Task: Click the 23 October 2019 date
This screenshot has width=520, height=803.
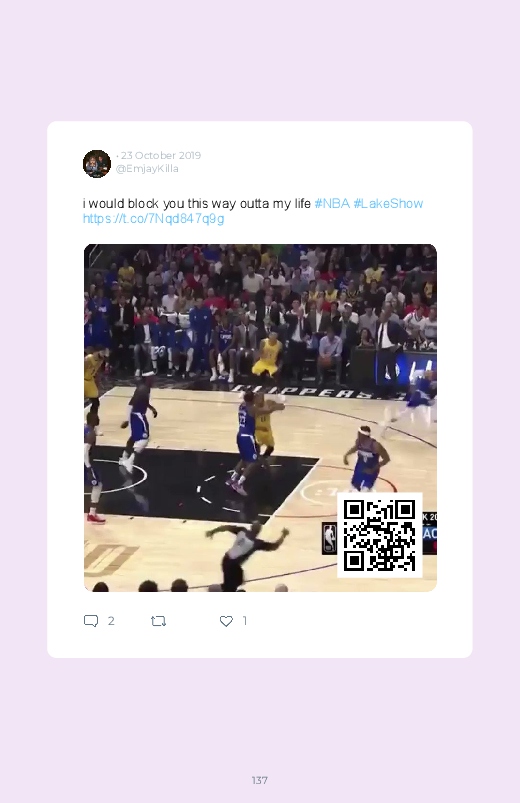Action: (161, 155)
